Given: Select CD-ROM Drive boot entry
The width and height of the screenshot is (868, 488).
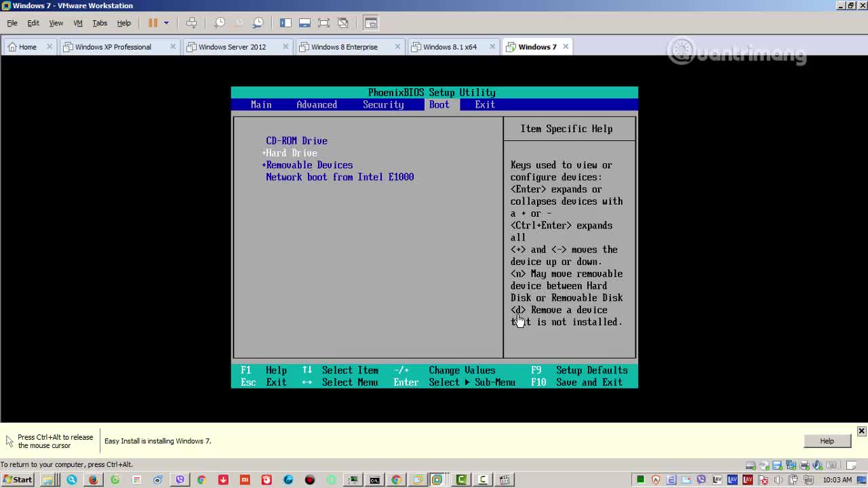Looking at the screenshot, I should [x=296, y=141].
